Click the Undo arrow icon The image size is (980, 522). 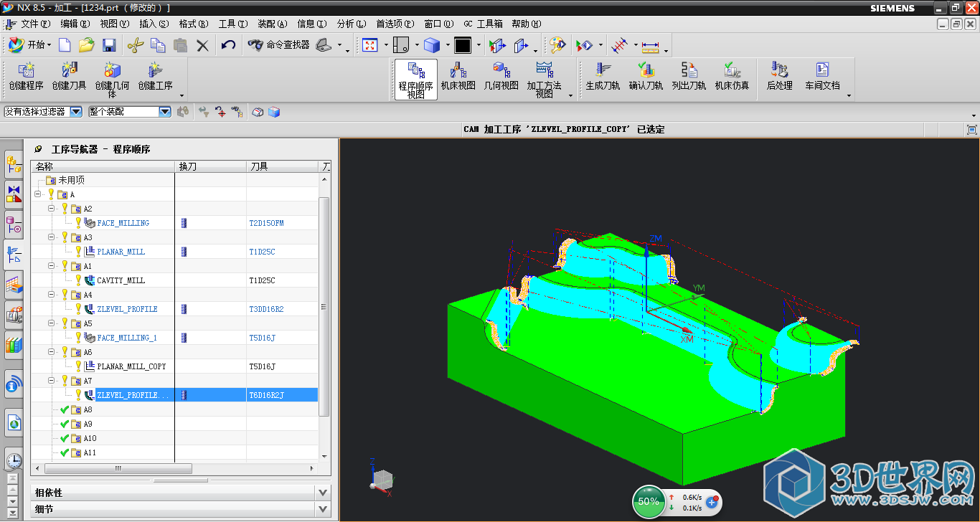(228, 45)
